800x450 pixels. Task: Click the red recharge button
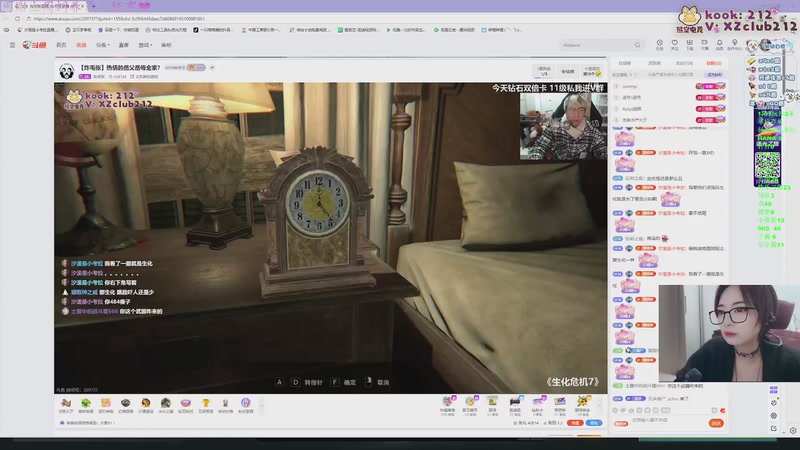576,423
